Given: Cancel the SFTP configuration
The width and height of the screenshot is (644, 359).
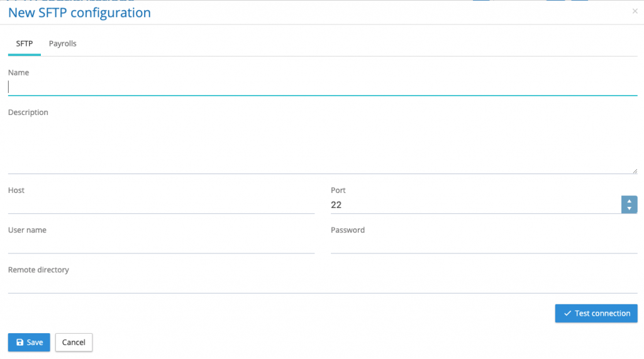Looking at the screenshot, I should 74,343.
